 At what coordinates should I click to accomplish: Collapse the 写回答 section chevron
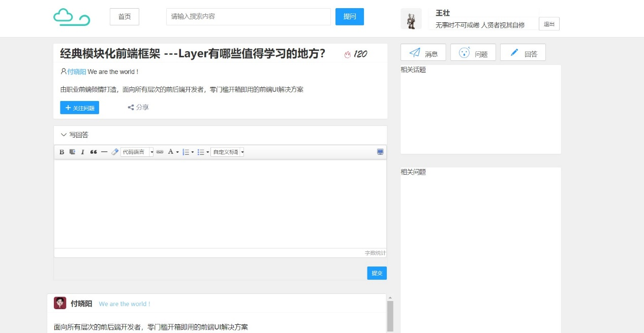(64, 135)
